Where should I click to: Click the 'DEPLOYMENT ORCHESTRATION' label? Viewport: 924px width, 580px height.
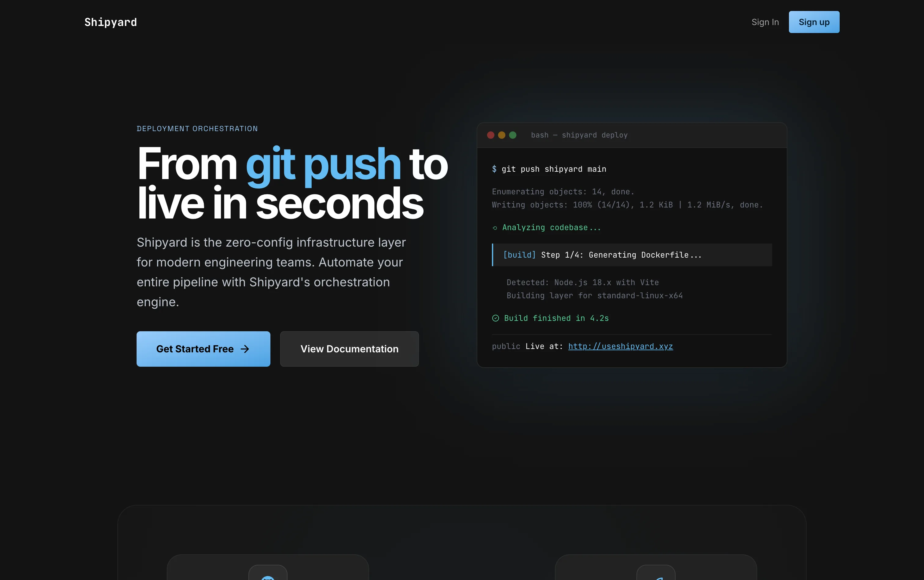[x=197, y=129]
